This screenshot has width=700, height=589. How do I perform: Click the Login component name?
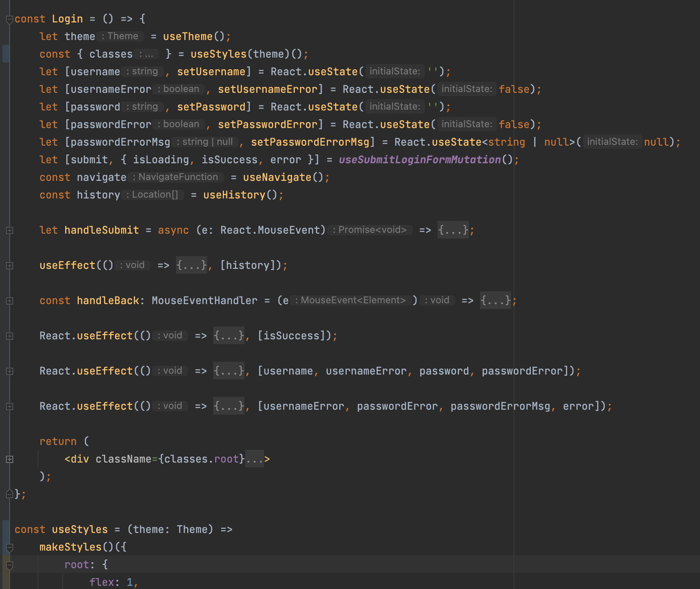[67, 19]
